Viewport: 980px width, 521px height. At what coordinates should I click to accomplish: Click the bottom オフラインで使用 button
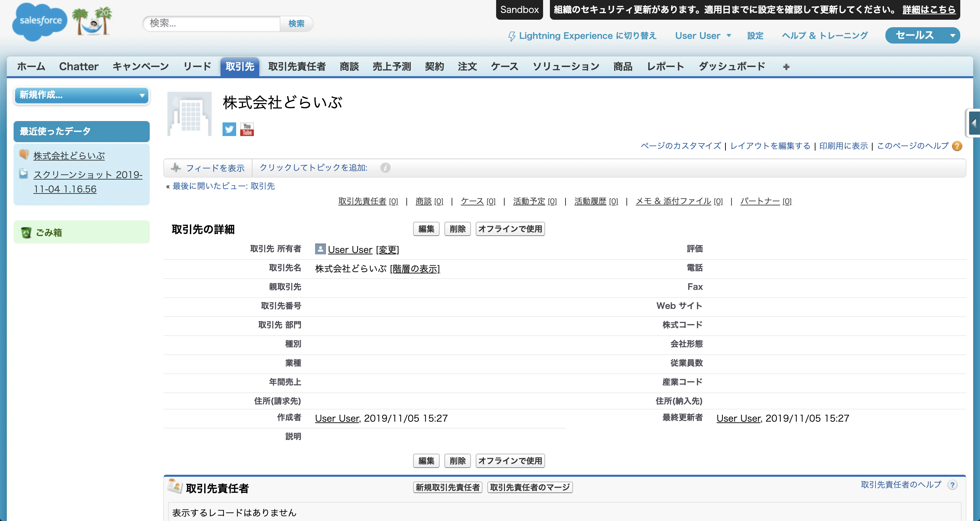pyautogui.click(x=510, y=461)
